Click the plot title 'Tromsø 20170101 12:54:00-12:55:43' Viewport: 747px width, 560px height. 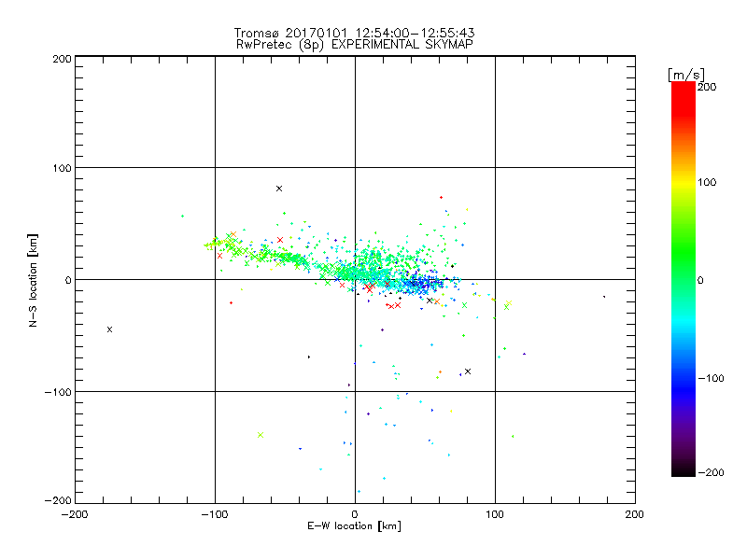coord(354,33)
